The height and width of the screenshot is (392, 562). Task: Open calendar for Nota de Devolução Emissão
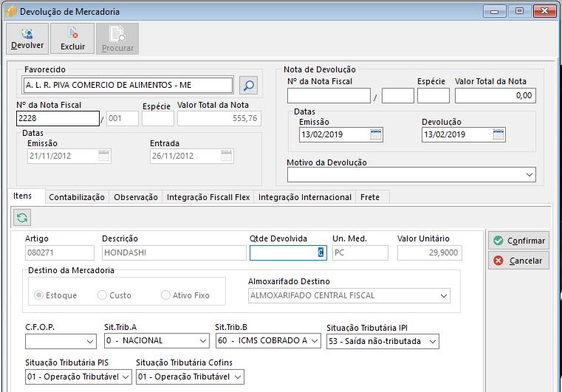coord(376,134)
